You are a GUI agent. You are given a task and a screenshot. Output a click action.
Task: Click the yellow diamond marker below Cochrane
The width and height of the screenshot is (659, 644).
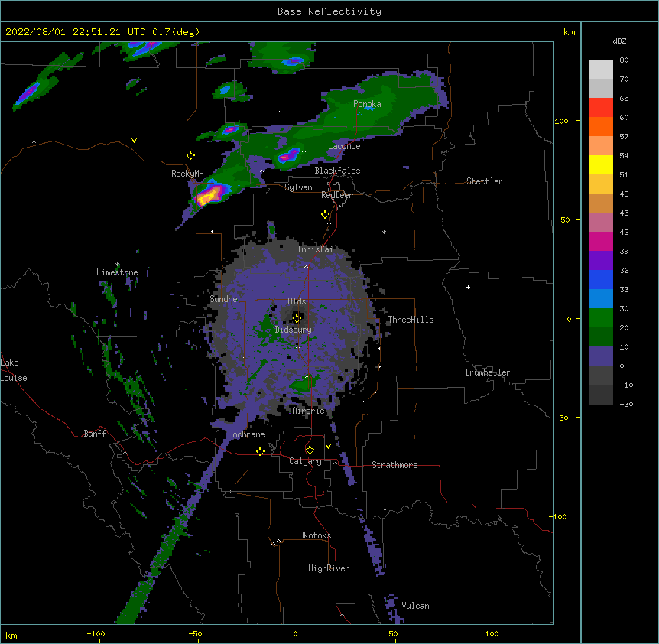tap(260, 451)
